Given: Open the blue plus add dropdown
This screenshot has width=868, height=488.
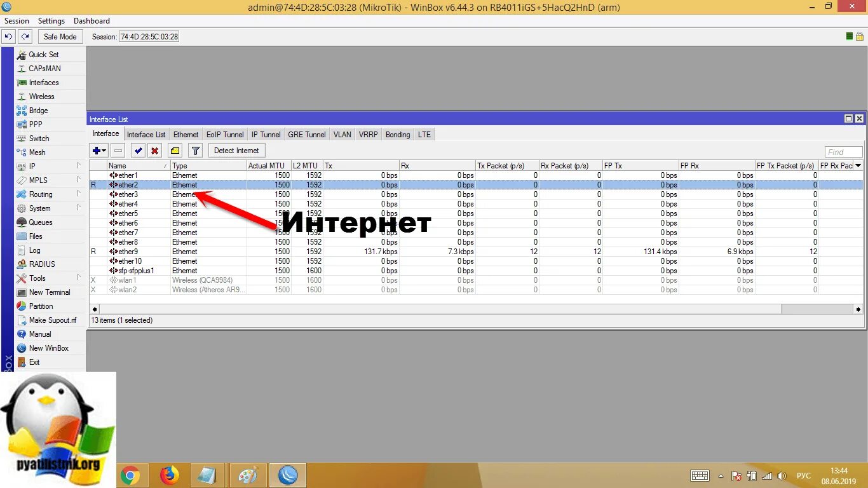Looking at the screenshot, I should point(98,151).
